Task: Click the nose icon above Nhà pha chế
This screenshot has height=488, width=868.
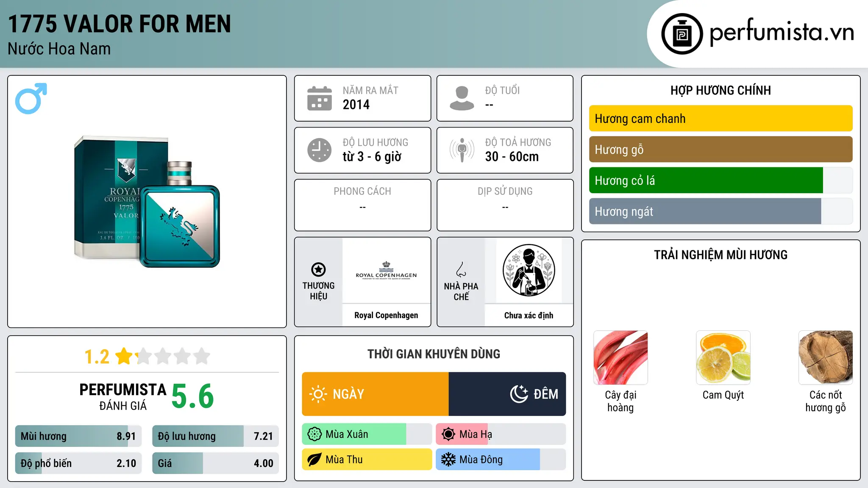Action: 461,269
